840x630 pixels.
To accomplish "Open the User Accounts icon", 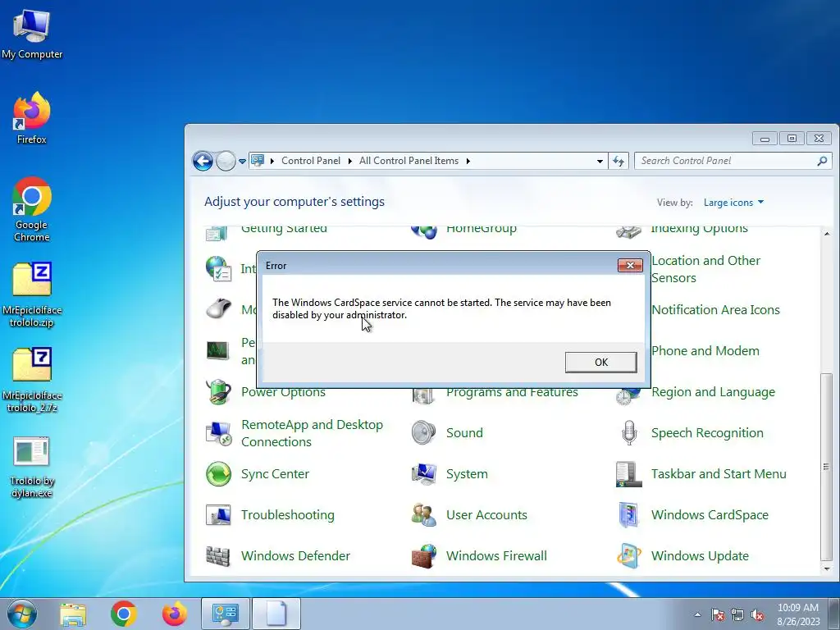I will tap(424, 515).
